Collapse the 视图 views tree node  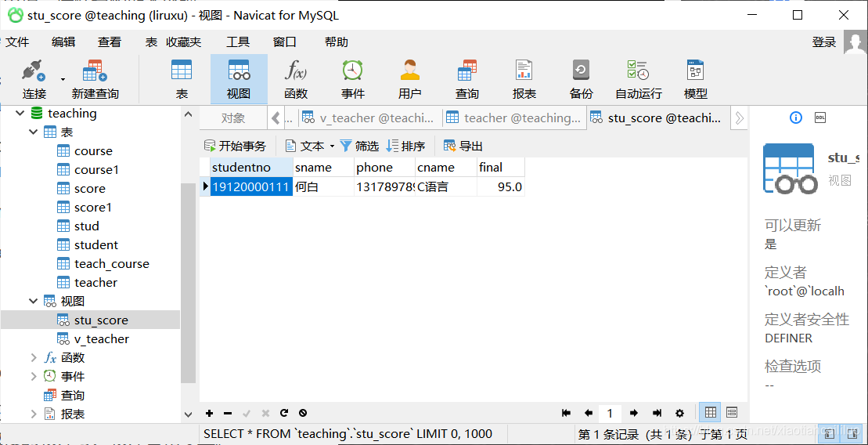(x=34, y=301)
